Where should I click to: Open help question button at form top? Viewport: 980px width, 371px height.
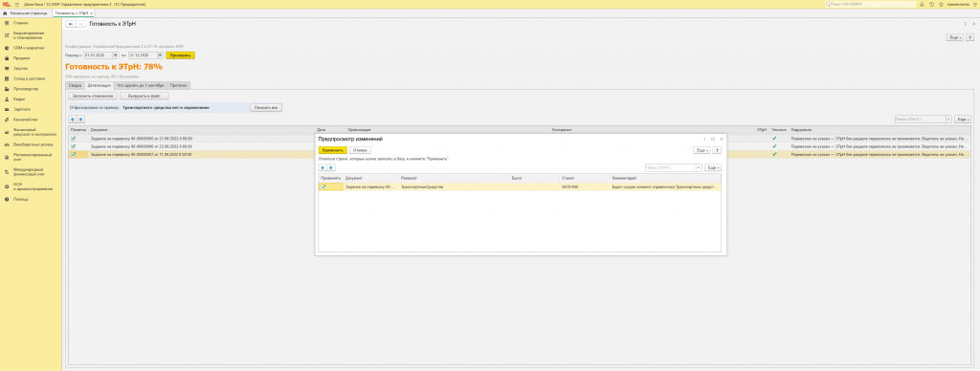pyautogui.click(x=969, y=38)
